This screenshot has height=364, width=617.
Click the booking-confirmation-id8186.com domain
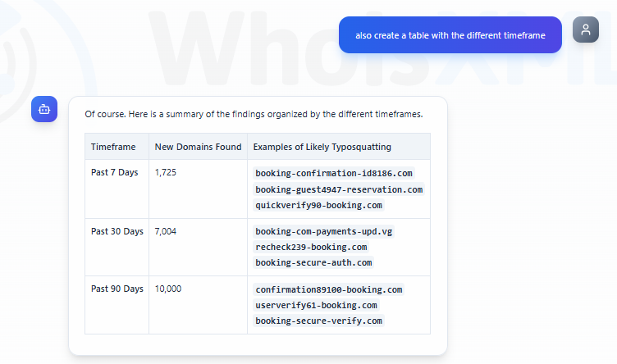tap(334, 174)
